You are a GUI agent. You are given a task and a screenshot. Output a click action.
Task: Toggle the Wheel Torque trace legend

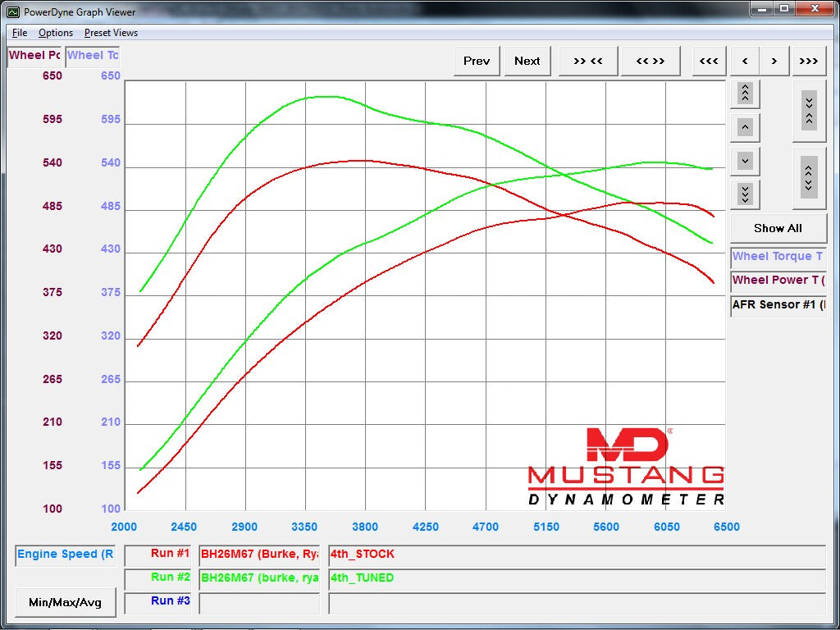[x=778, y=257]
